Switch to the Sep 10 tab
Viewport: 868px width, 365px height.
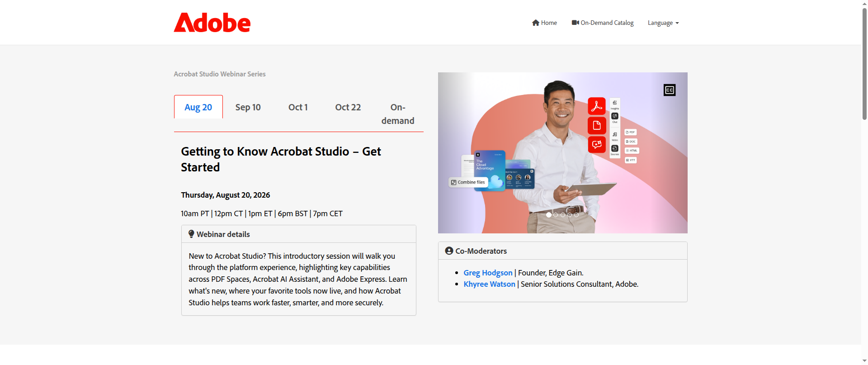pyautogui.click(x=248, y=107)
